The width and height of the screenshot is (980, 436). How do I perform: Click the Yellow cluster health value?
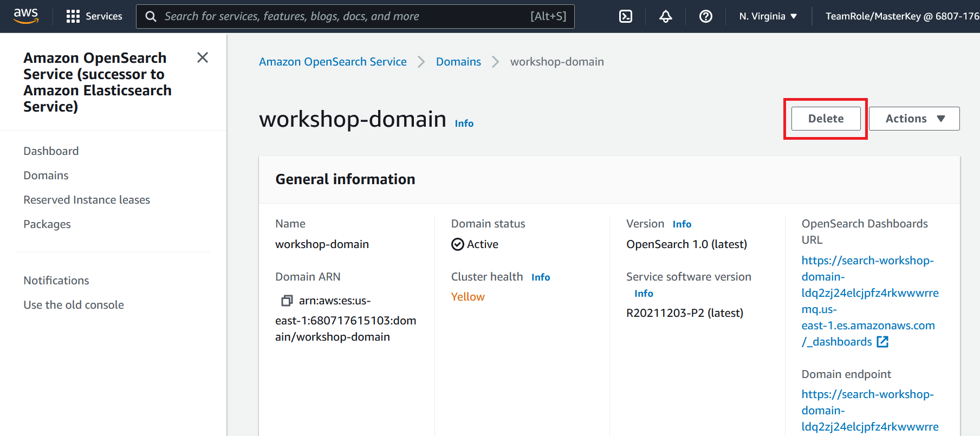pyautogui.click(x=468, y=297)
